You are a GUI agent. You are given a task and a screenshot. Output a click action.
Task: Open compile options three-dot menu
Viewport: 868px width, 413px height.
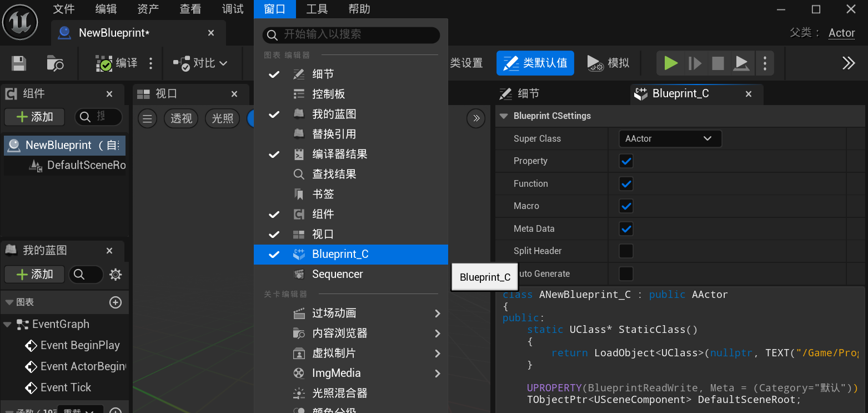(x=150, y=63)
